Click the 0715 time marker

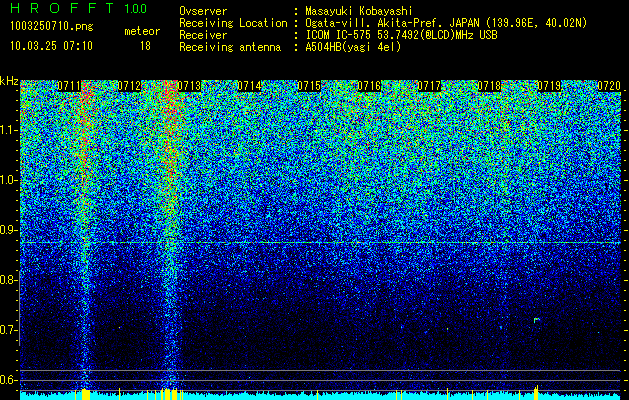[309, 86]
